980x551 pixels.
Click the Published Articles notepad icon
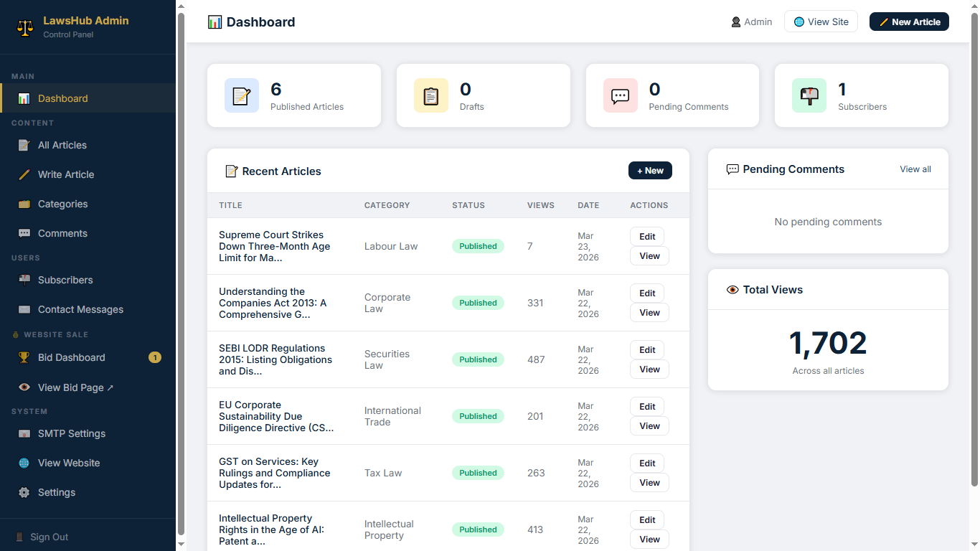click(242, 96)
